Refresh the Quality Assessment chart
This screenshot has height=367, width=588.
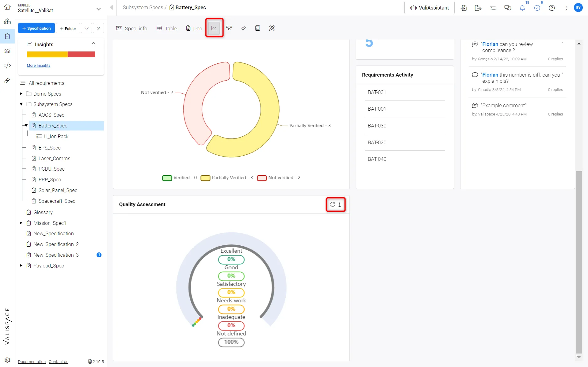tap(333, 204)
